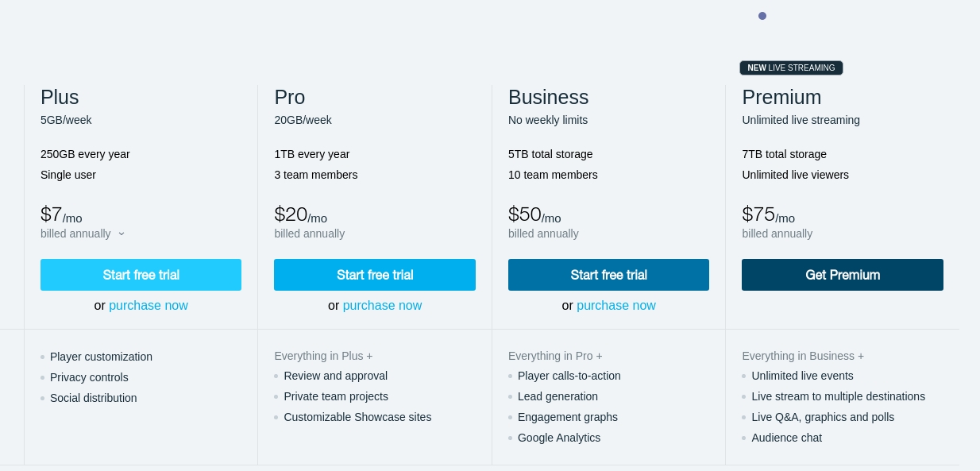Click the Google Analytics feature item
The height and width of the screenshot is (471, 980).
[x=559, y=438]
